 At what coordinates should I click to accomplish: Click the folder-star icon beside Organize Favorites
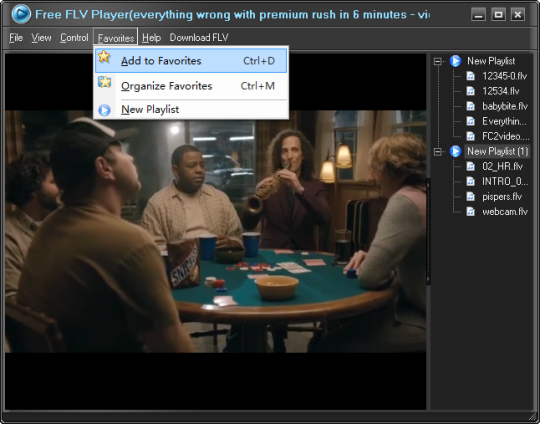coord(104,82)
